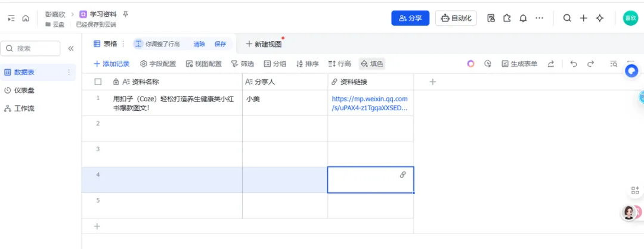Click the undo arrow icon
Screen dimensions: 644x249
[574, 64]
